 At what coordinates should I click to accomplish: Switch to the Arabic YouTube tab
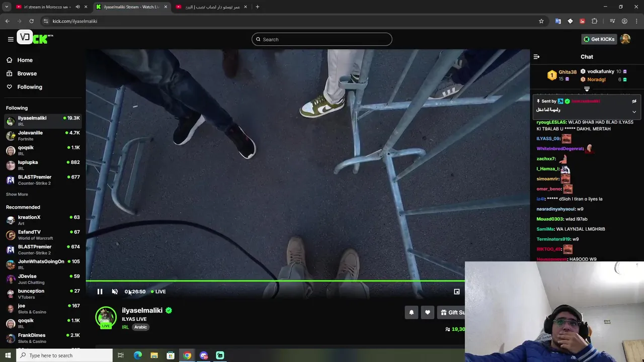[211, 7]
